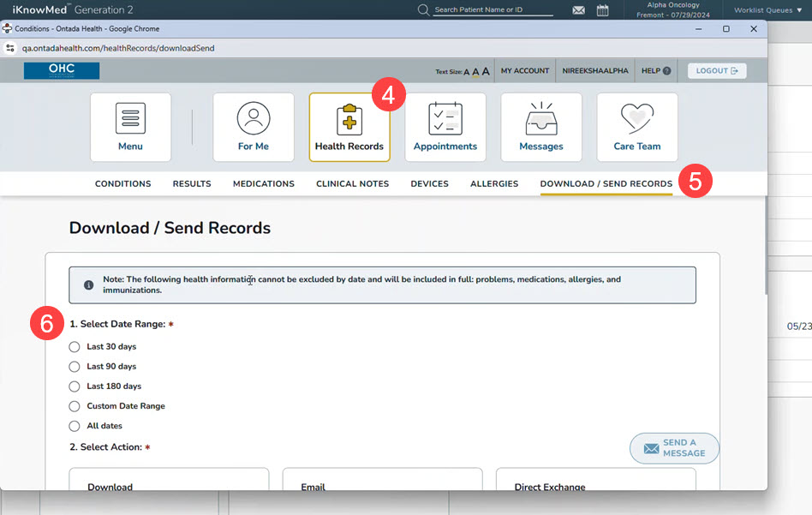Click the envelope icon in iKnowMed header
Viewport: 812px width, 515px height.
click(x=579, y=10)
